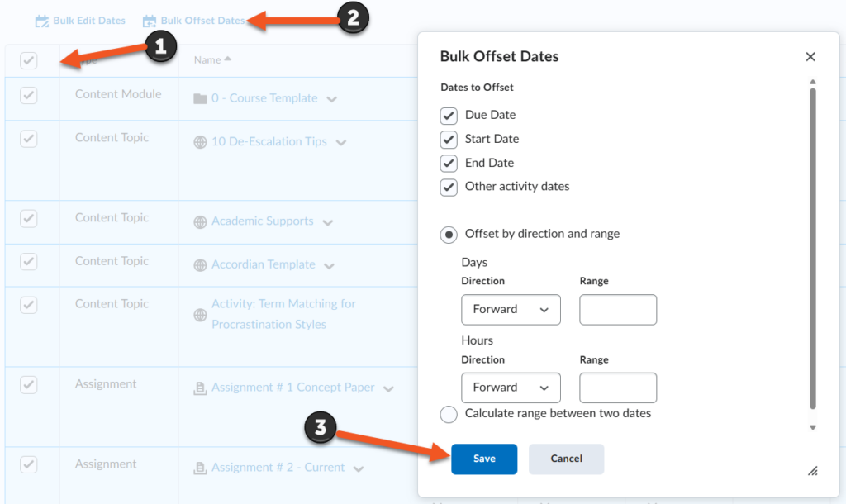The width and height of the screenshot is (846, 504).
Task: Click the globe icon beside 10 De-Escalation Tips
Action: tap(200, 142)
